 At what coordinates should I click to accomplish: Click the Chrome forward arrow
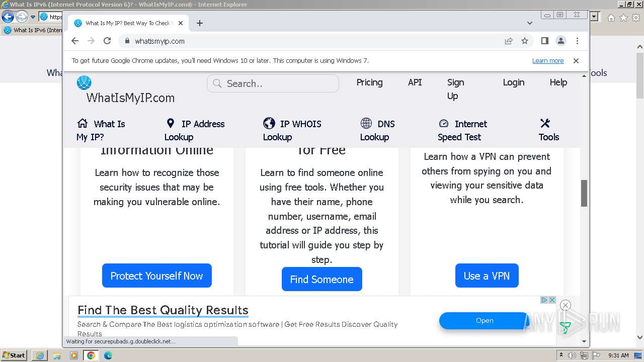point(91,41)
